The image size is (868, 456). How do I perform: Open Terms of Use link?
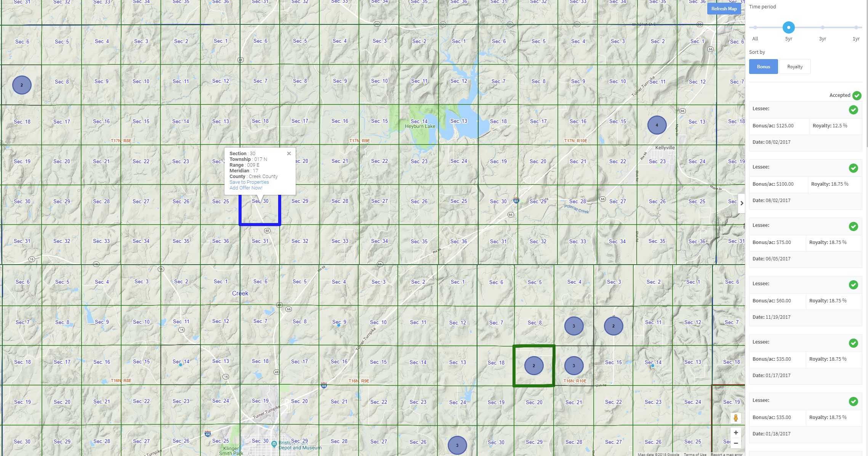tap(695, 454)
